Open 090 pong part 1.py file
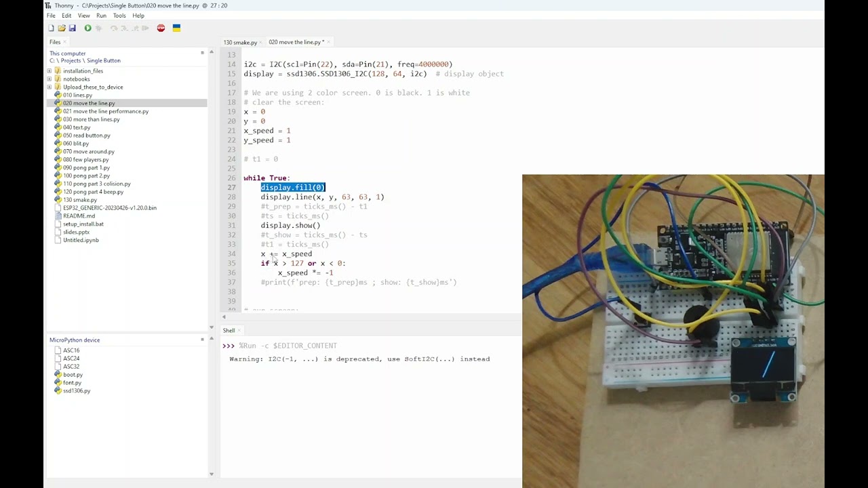Image resolution: width=868 pixels, height=488 pixels. (x=86, y=167)
